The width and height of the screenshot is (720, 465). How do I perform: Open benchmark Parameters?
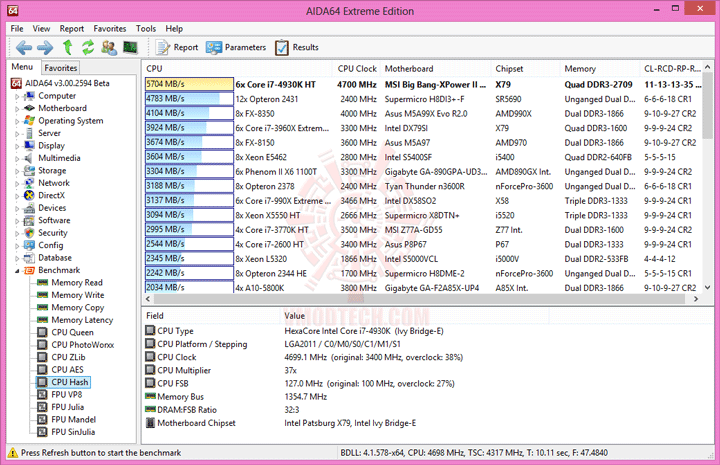pos(236,47)
